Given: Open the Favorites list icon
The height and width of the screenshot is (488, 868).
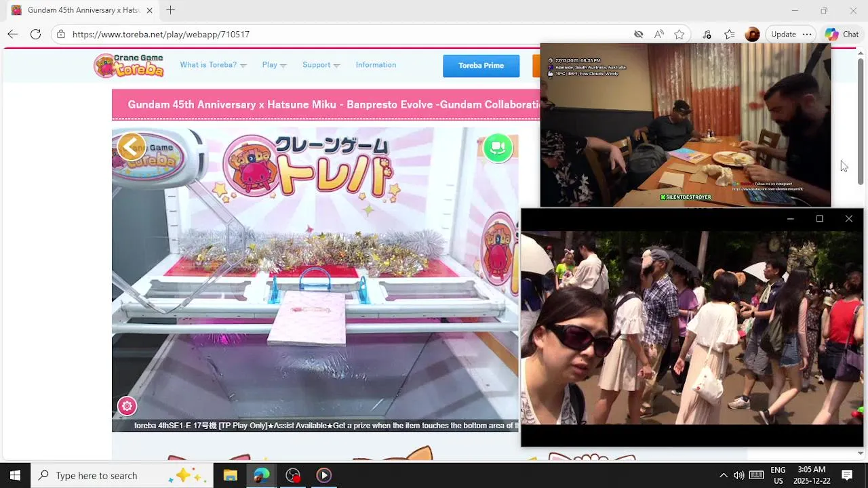Looking at the screenshot, I should coord(729,34).
